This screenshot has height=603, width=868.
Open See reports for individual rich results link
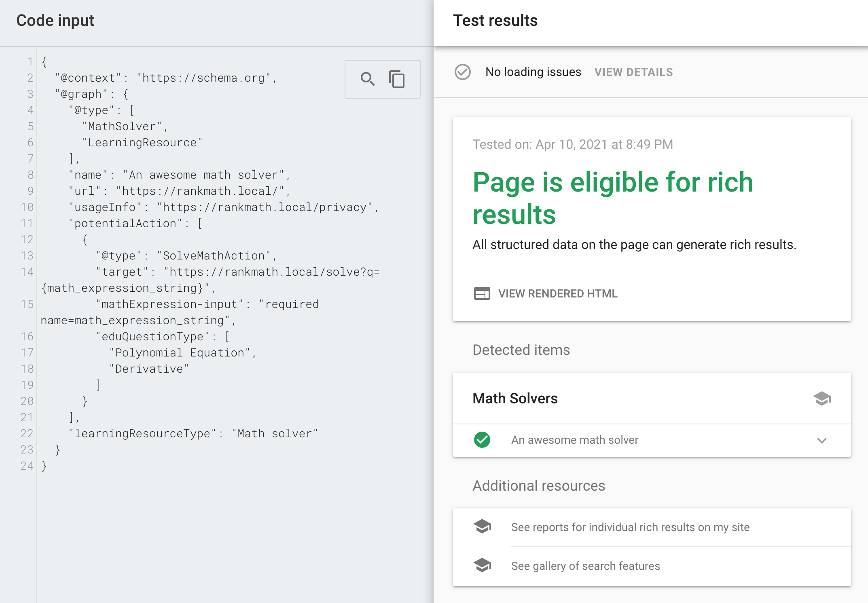click(x=630, y=527)
